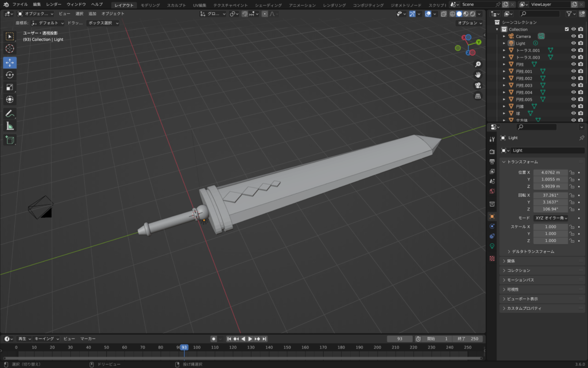The width and height of the screenshot is (588, 368).
Task: Expand the デルタトランスフォーム panel
Action: (x=533, y=252)
